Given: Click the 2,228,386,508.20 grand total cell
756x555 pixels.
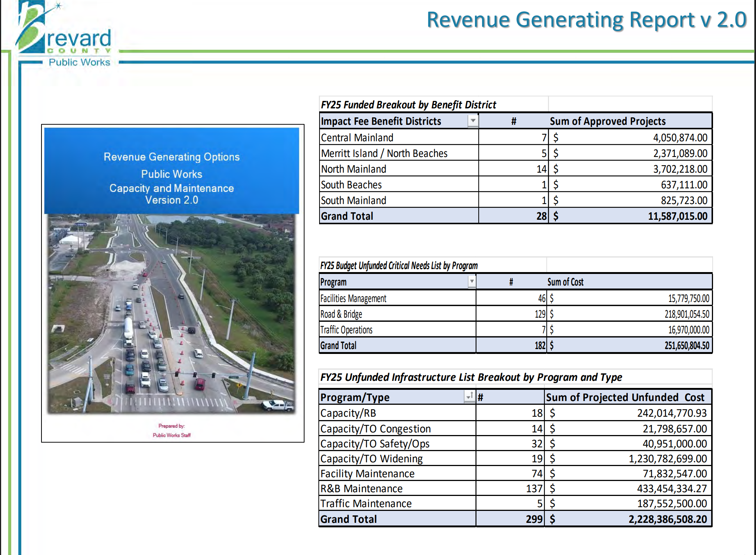Looking at the screenshot, I should click(x=667, y=519).
